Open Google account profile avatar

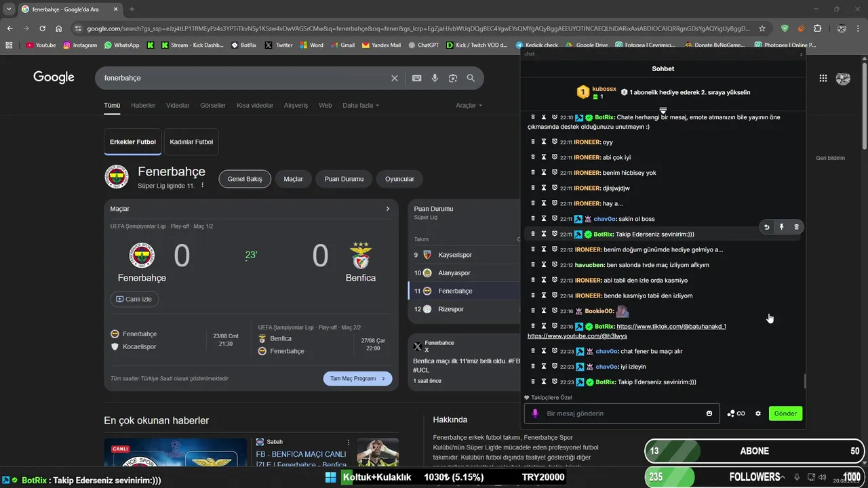pyautogui.click(x=844, y=78)
